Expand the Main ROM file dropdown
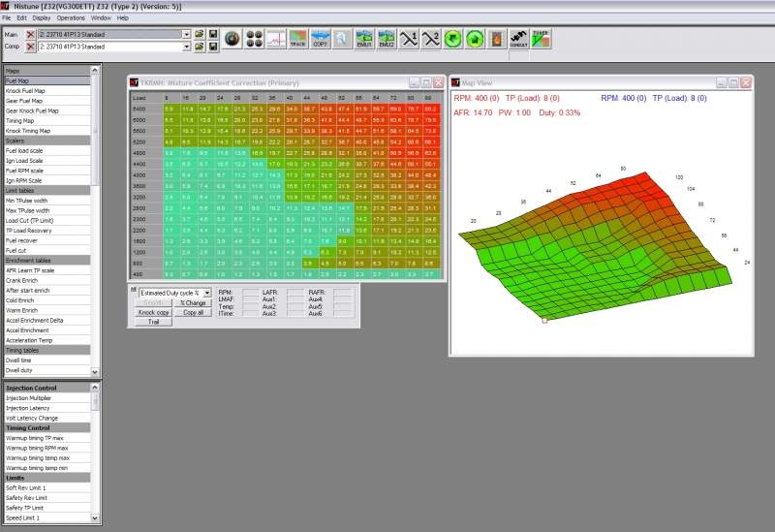Viewport: 775px width, 532px height. pos(187,34)
